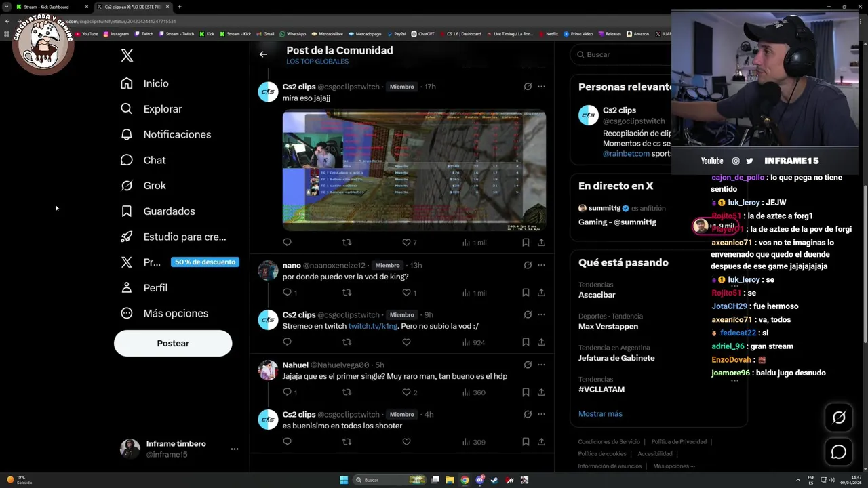868x488 pixels.
Task: Like nano's post about the vod
Action: point(409,293)
